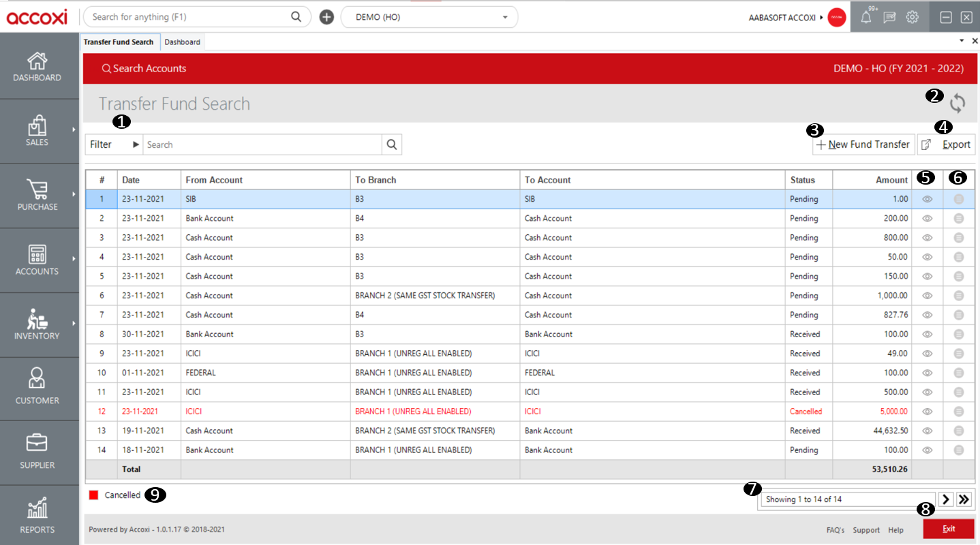View details of cancelled row 12
Screen dimensions: 980x545
click(x=927, y=411)
